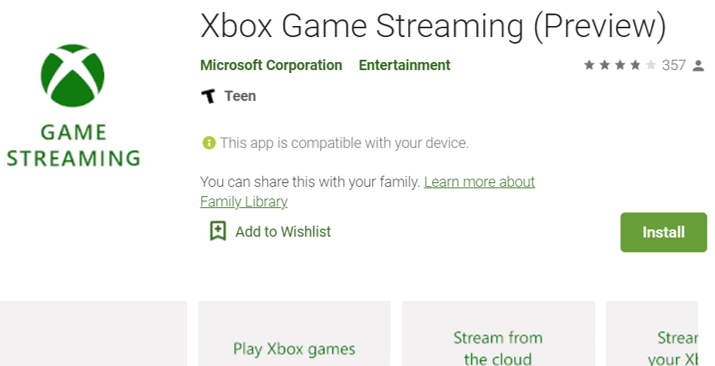Open the Play Xbox games screenshot

click(294, 334)
